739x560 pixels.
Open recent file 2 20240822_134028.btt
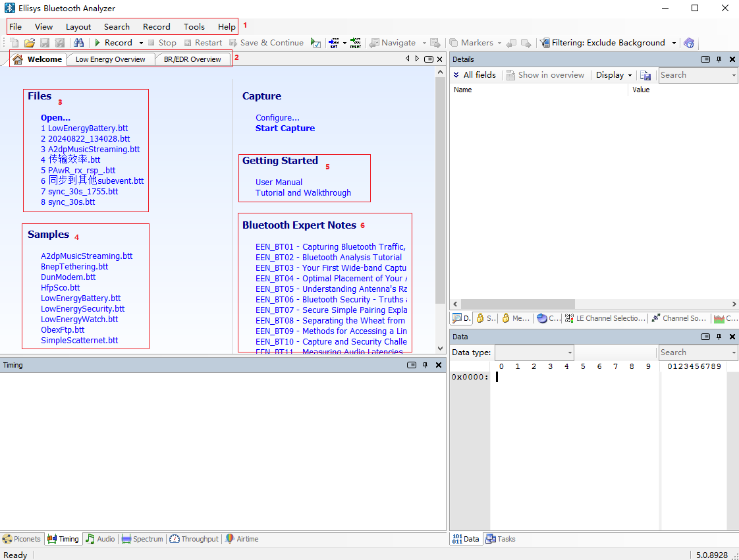86,138
